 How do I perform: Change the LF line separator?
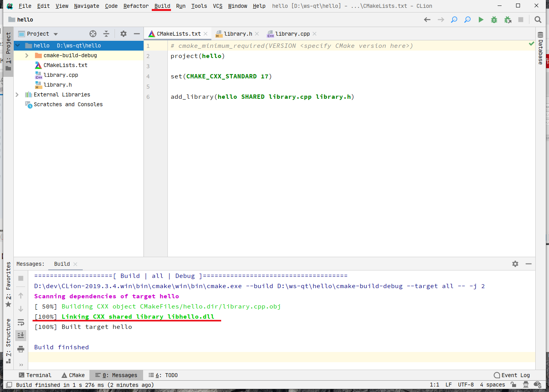pos(449,385)
